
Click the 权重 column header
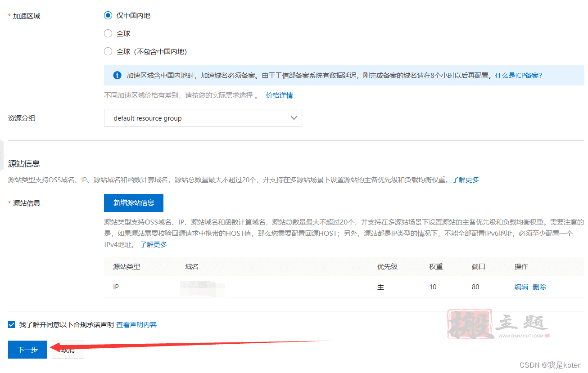(436, 266)
